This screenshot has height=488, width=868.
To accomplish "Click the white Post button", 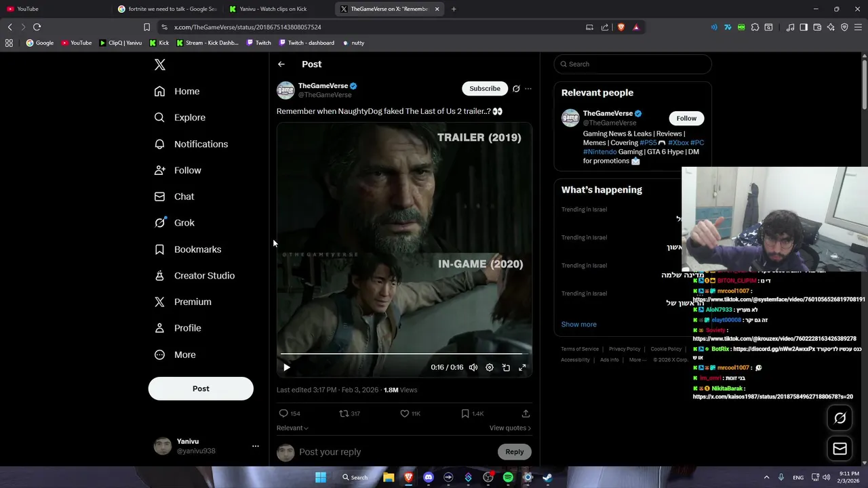I will [x=201, y=388].
